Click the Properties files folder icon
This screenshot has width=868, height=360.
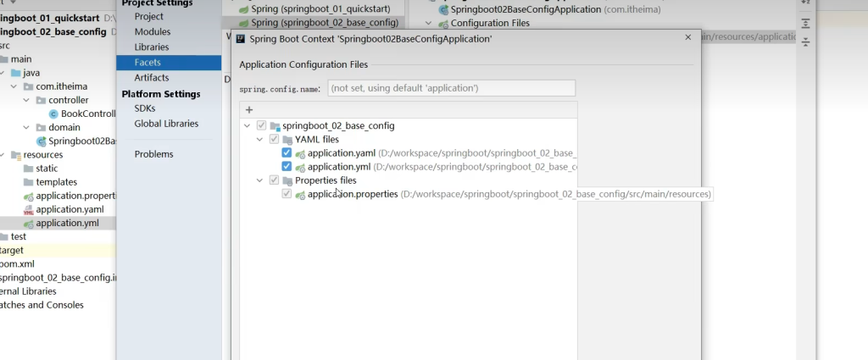[287, 180]
